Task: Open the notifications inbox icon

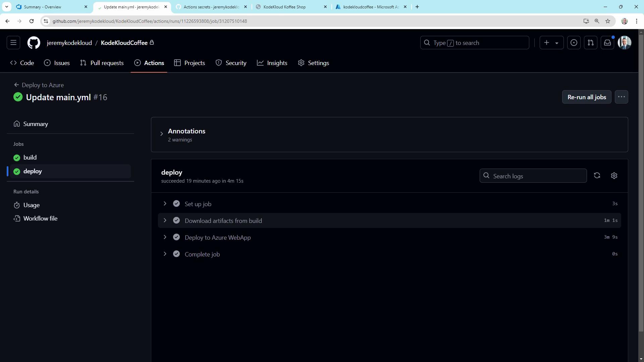Action: [607, 43]
